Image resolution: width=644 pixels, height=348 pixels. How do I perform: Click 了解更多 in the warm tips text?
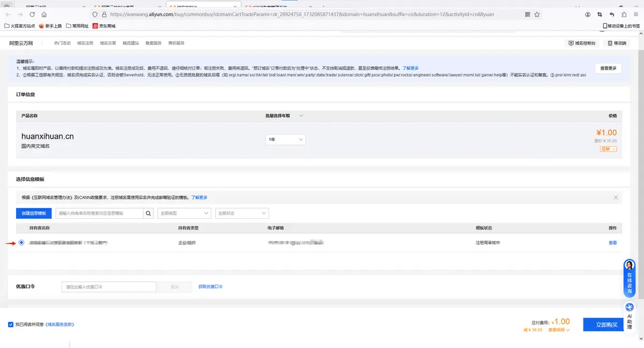pyautogui.click(x=411, y=68)
